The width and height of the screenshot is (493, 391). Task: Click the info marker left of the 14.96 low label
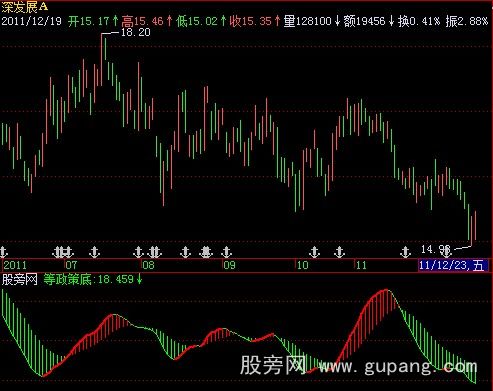click(405, 252)
